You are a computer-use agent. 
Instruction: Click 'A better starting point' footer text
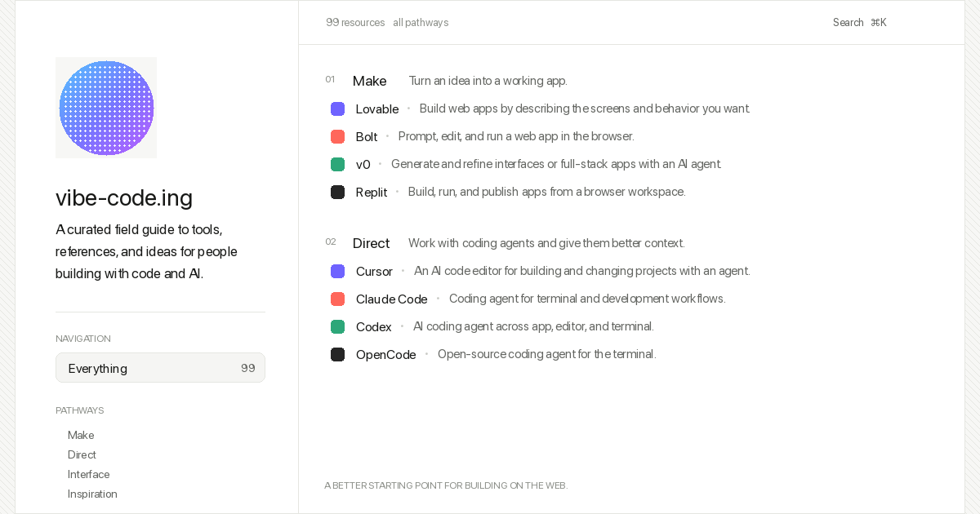click(446, 485)
